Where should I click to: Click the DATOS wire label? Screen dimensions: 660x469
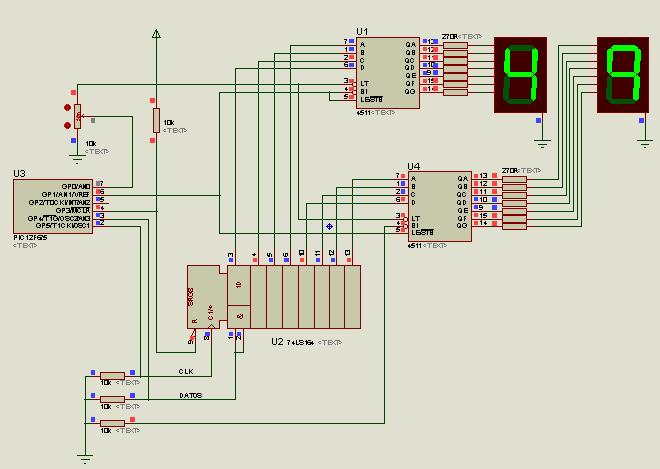click(x=191, y=395)
